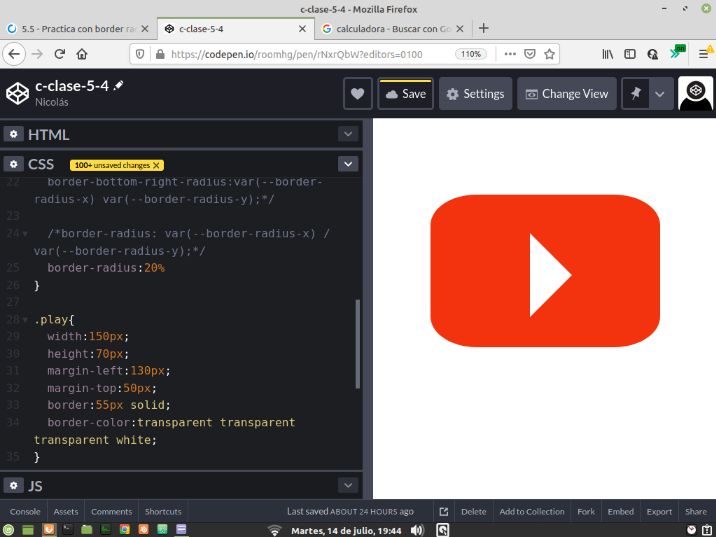Click the CSS editor vertical scrollbar
Screen dimensions: 716x537
[x=358, y=343]
